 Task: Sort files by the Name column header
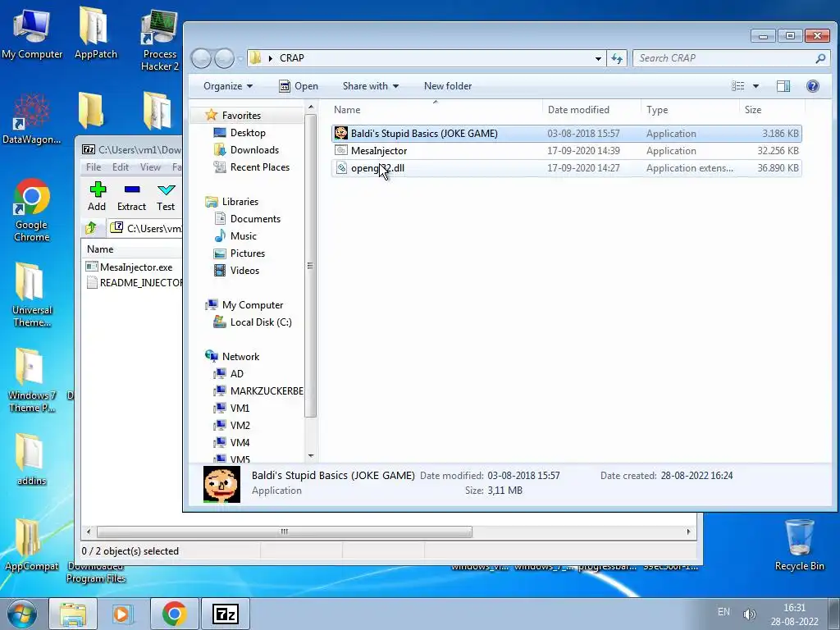(x=436, y=110)
